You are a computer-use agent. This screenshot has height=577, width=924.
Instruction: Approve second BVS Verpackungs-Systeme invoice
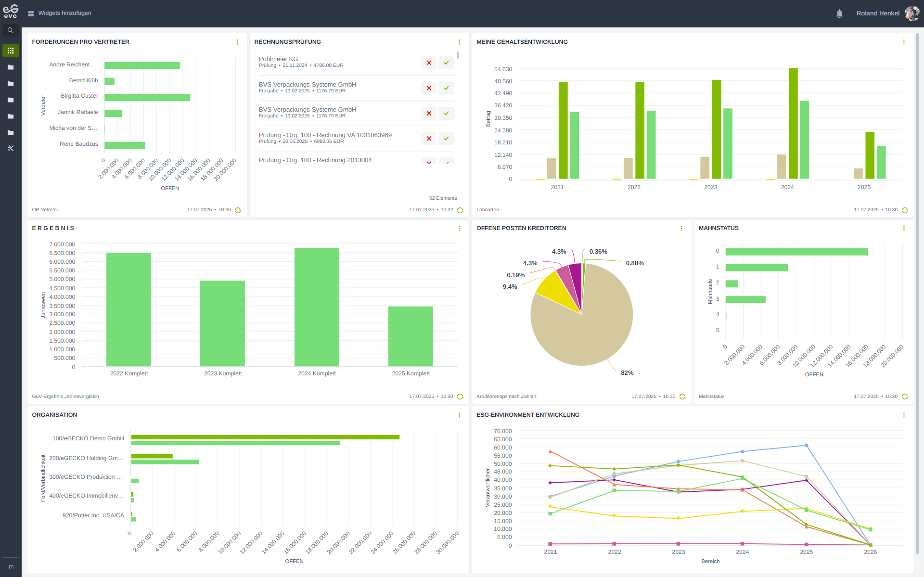(446, 114)
